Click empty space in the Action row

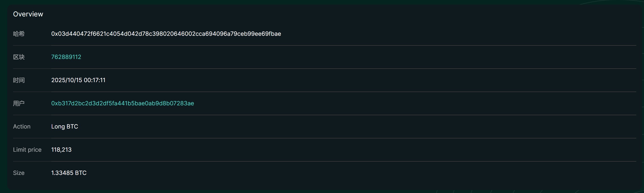tap(350, 127)
